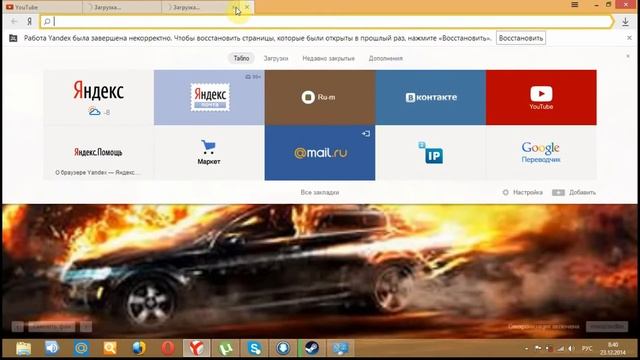Open the blue speaker app in the taskbar
Screen dimensions: 640x360
(x=52, y=348)
